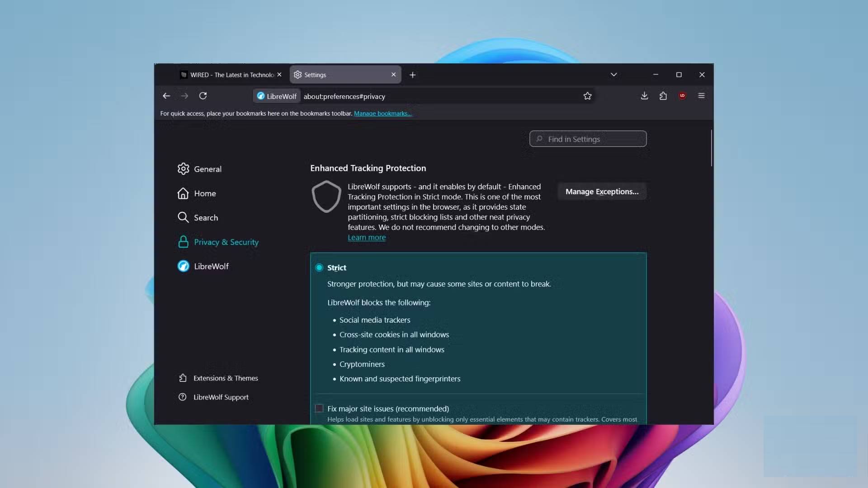
Task: Click the Manage Exceptions button
Action: tap(602, 191)
